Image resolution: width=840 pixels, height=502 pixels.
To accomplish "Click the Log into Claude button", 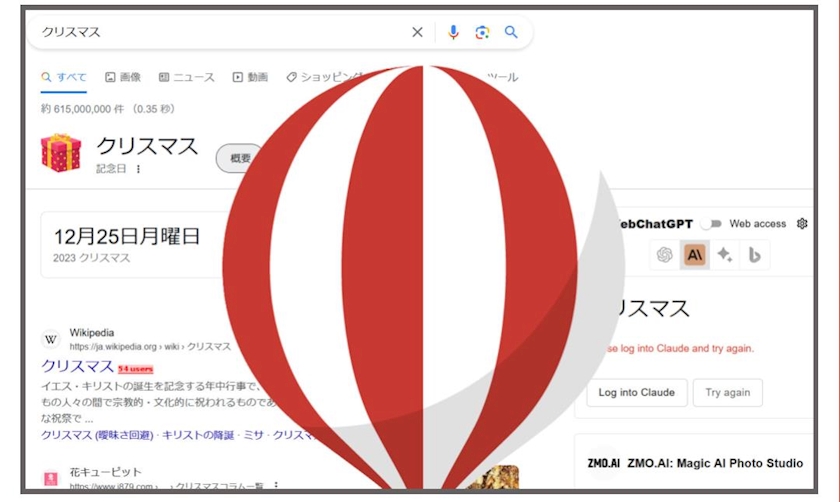I will (x=636, y=393).
